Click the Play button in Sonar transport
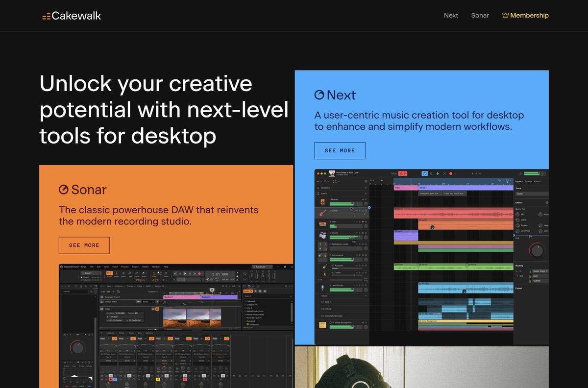Viewport: 588px width, 388px height. 185,273
